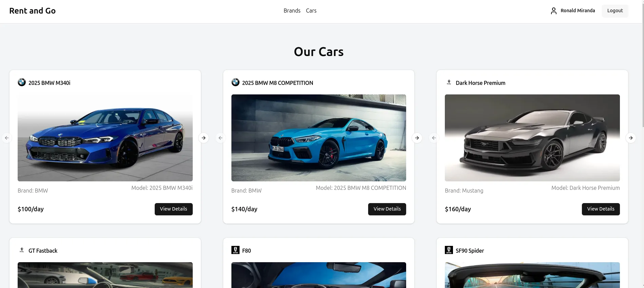Click the user profile icon beside Ronald Miranda
The image size is (644, 288).
554,11
